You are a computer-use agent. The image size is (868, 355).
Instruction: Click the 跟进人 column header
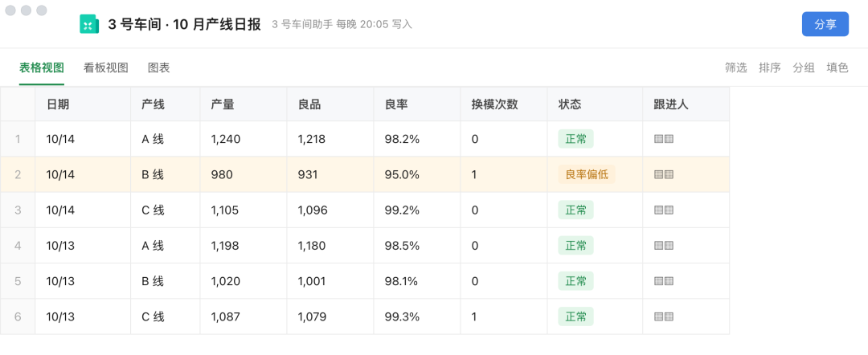[x=686, y=104]
